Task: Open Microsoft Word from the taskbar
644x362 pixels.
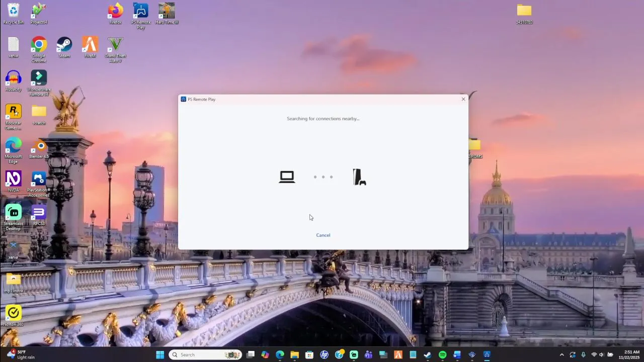Action: coord(457,355)
